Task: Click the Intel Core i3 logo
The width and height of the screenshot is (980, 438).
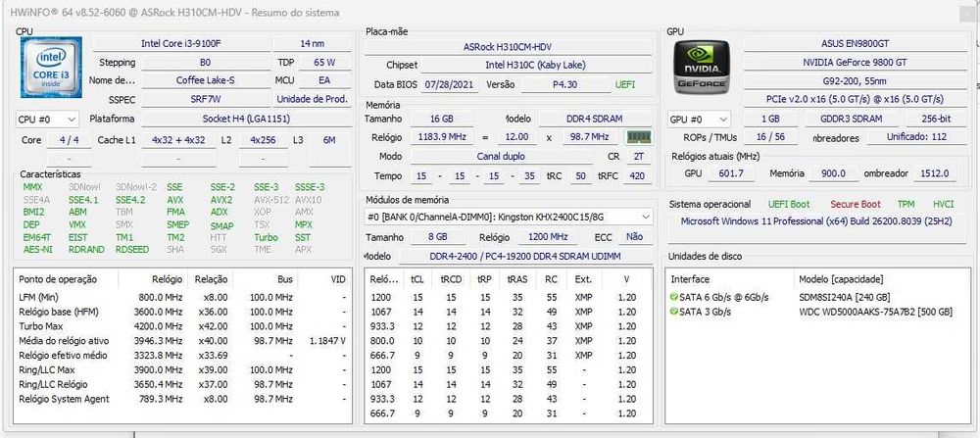Action: tap(51, 67)
